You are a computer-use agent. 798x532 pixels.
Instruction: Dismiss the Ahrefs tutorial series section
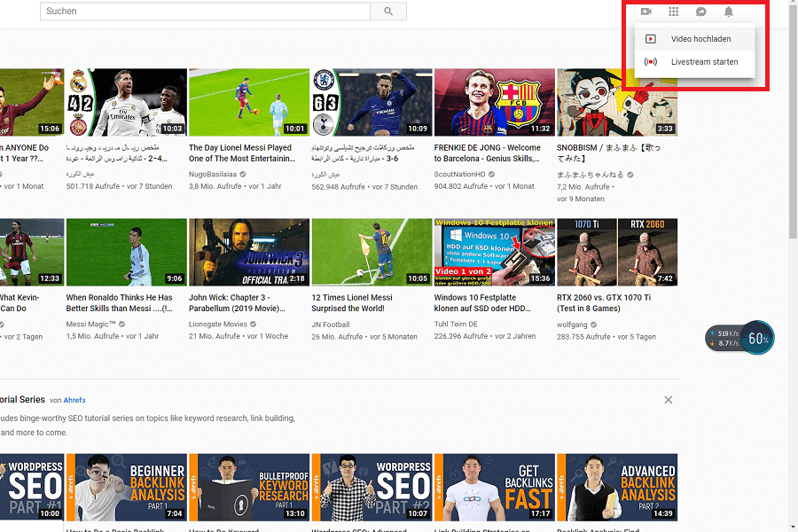(669, 400)
